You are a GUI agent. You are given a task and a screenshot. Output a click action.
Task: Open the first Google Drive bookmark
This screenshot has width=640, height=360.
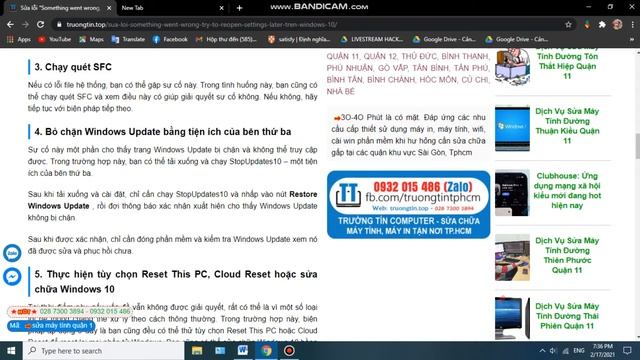444,39
